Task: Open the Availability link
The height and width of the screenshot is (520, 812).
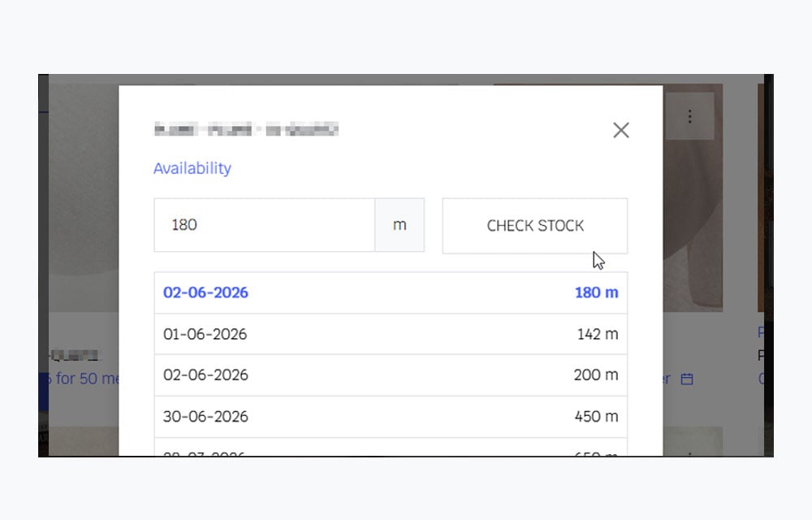Action: coord(192,168)
